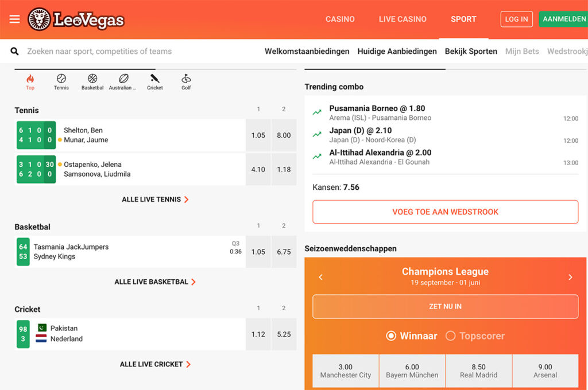The width and height of the screenshot is (588, 390).
Task: Click the Aanmelden button
Action: coord(563,19)
